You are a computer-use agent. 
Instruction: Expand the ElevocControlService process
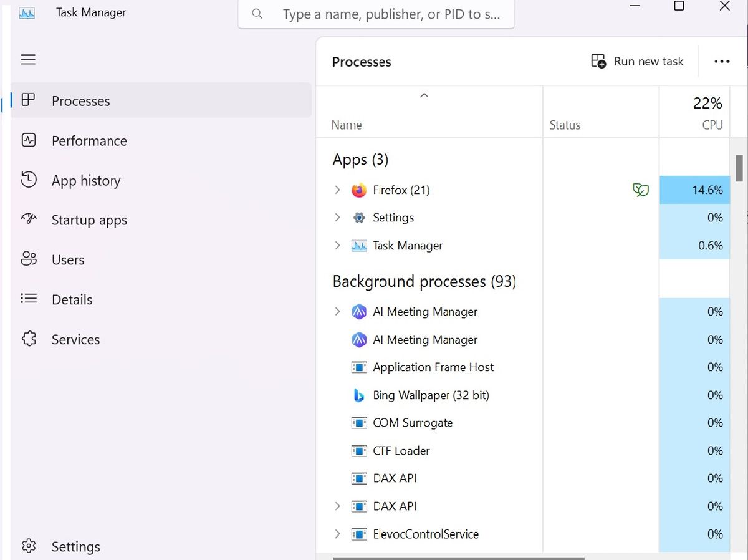point(338,534)
